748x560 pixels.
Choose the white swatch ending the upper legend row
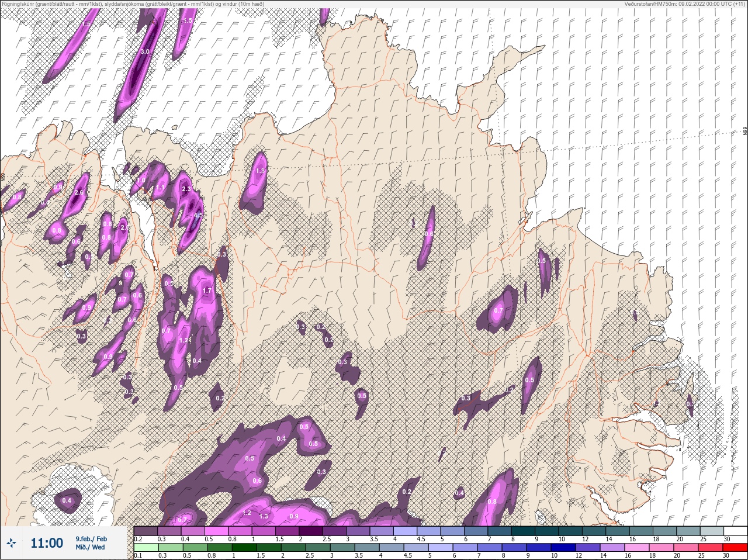735,531
